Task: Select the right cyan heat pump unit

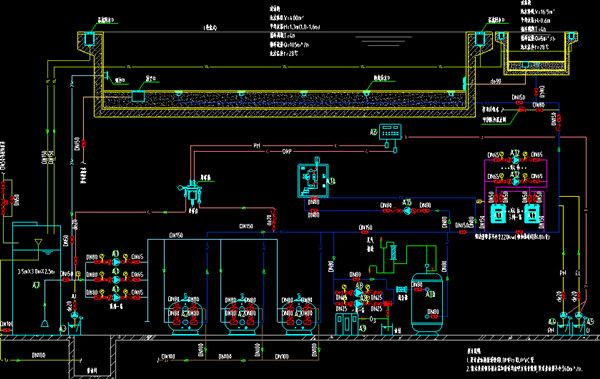Action: point(532,214)
